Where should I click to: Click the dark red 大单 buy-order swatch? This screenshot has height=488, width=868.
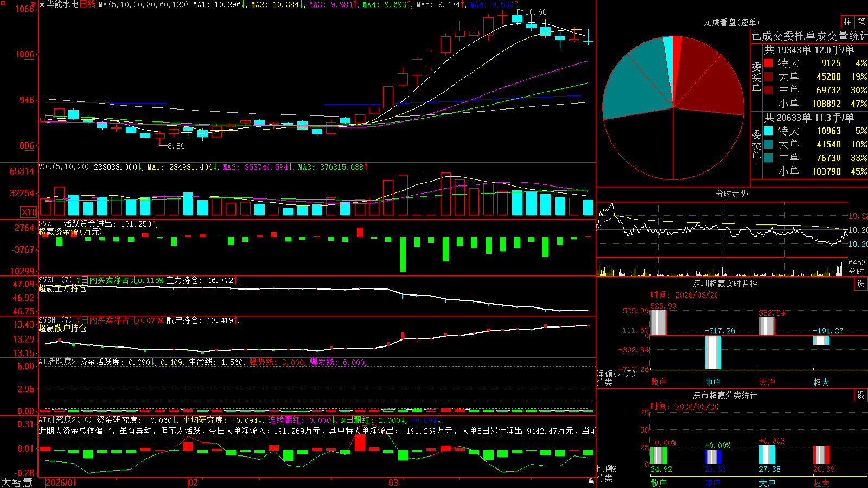pyautogui.click(x=768, y=76)
